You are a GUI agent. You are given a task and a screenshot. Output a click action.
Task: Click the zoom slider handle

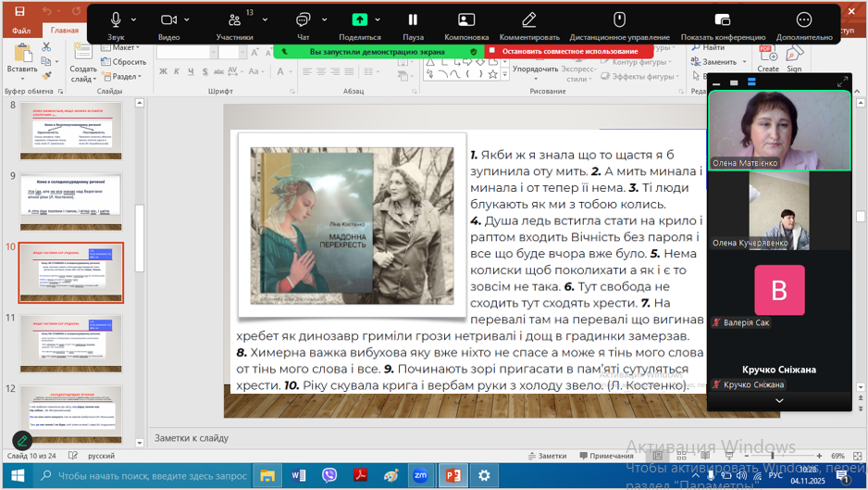tap(773, 456)
